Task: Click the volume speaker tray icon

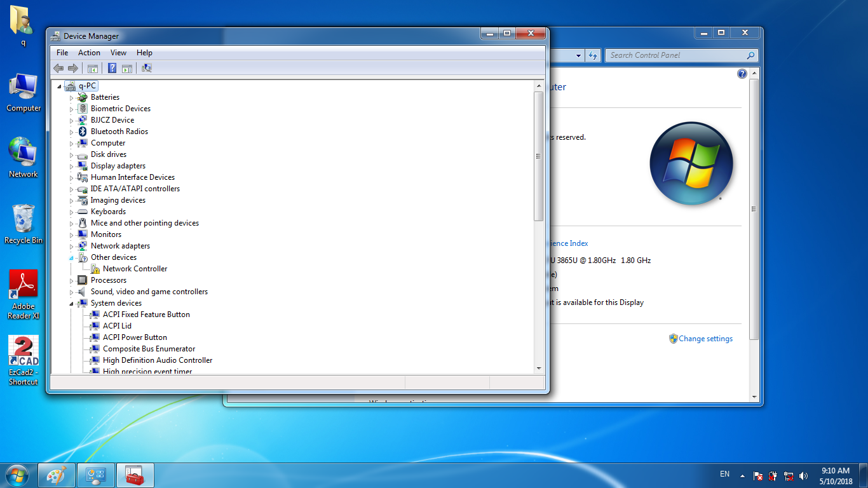Action: [x=804, y=475]
